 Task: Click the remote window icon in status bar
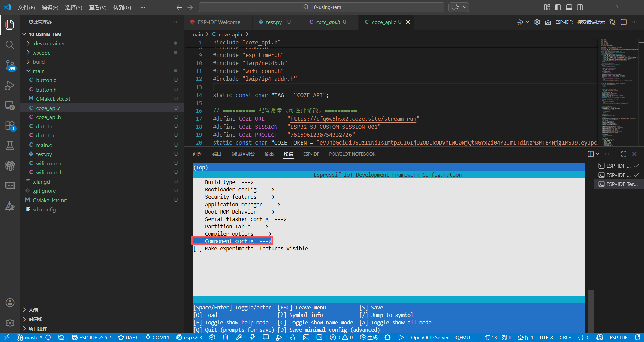pos(7,337)
